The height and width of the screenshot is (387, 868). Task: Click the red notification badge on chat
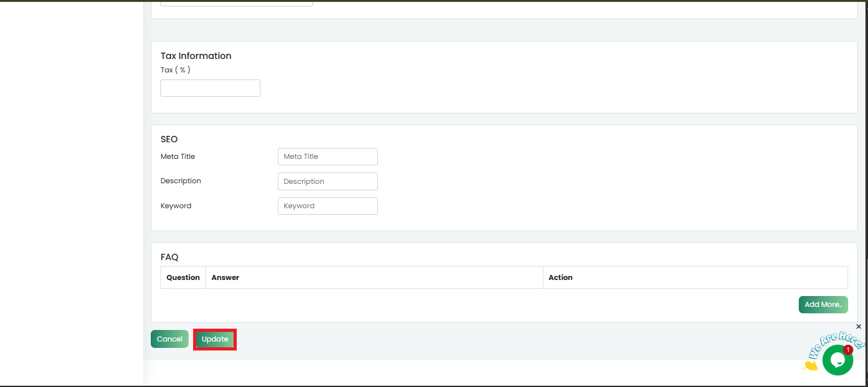(847, 350)
